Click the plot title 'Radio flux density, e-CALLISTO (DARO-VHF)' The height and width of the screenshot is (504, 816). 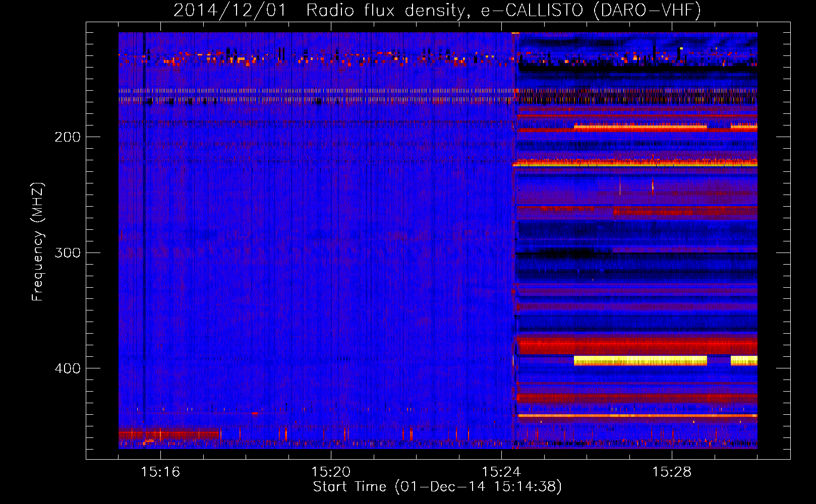[x=503, y=11]
